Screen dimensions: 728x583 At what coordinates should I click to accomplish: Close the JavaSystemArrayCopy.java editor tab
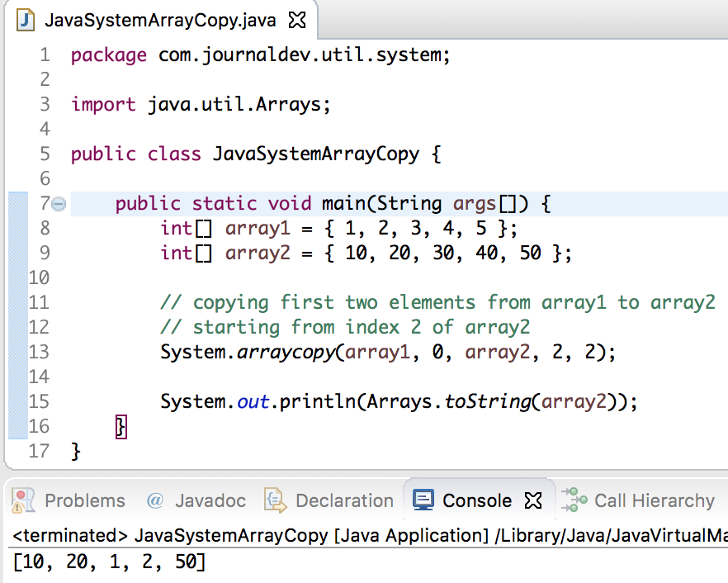pyautogui.click(x=297, y=21)
